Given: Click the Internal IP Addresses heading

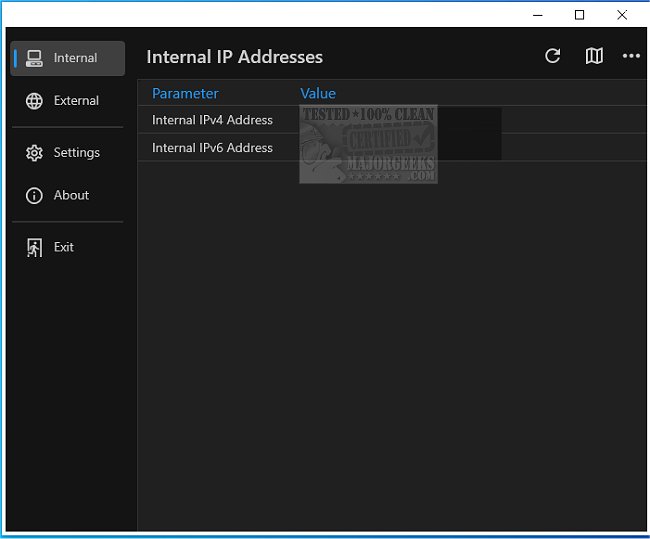Looking at the screenshot, I should 234,57.
